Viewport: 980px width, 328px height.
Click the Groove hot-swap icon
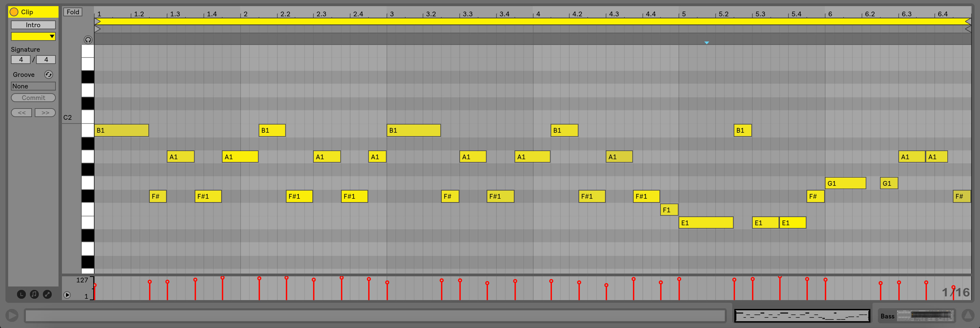pos(48,75)
